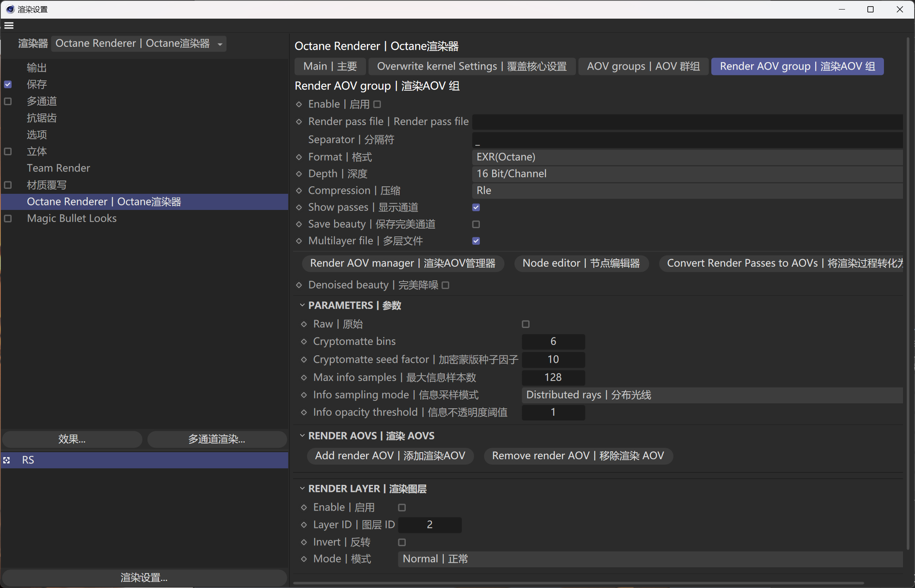Toggle the 多通道 checkbox in sidebar

coord(8,101)
